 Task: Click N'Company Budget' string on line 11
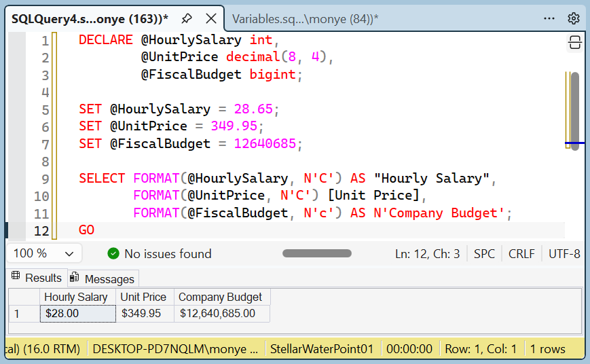pyautogui.click(x=439, y=213)
